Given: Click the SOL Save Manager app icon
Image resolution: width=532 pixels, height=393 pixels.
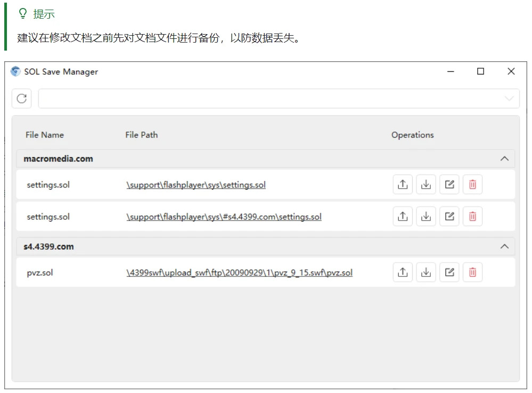Looking at the screenshot, I should pyautogui.click(x=15, y=71).
